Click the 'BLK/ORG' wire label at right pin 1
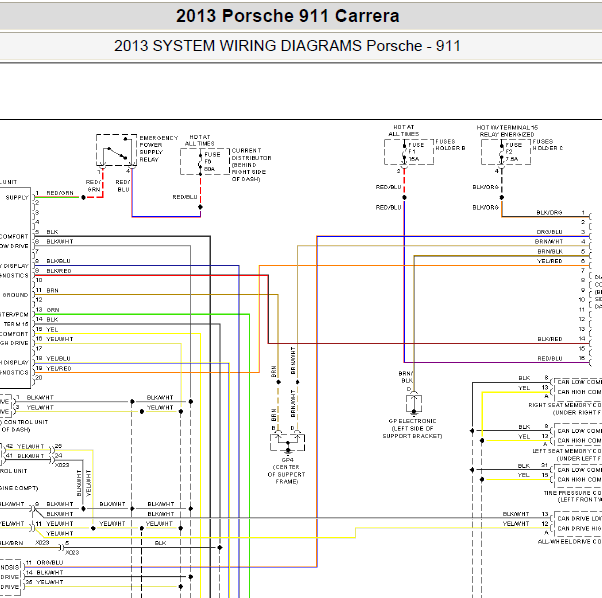The width and height of the screenshot is (602, 598). click(x=549, y=212)
